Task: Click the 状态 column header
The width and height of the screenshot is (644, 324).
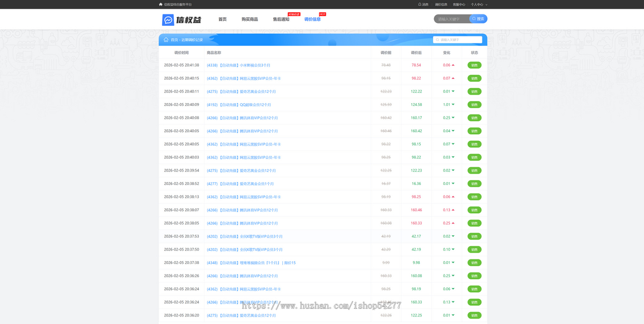Action: [x=474, y=53]
